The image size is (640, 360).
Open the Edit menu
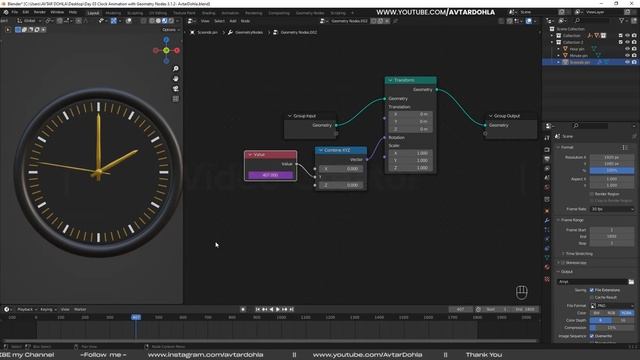point(26,12)
